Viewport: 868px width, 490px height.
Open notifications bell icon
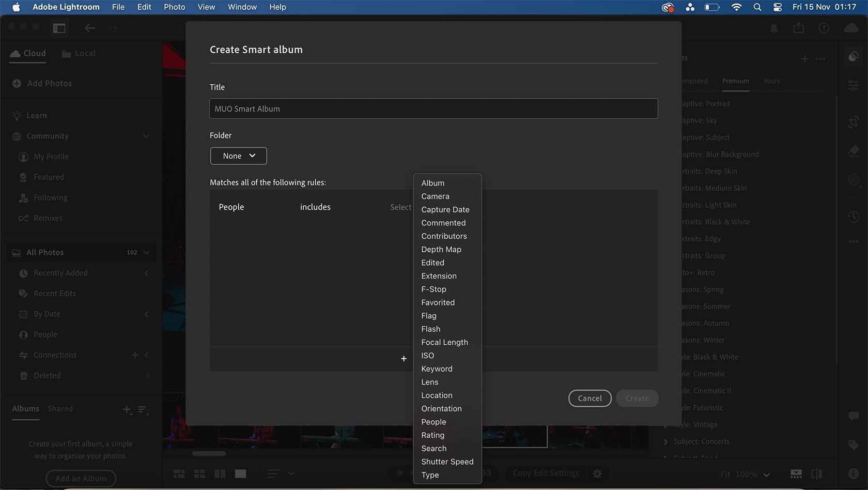pyautogui.click(x=773, y=28)
